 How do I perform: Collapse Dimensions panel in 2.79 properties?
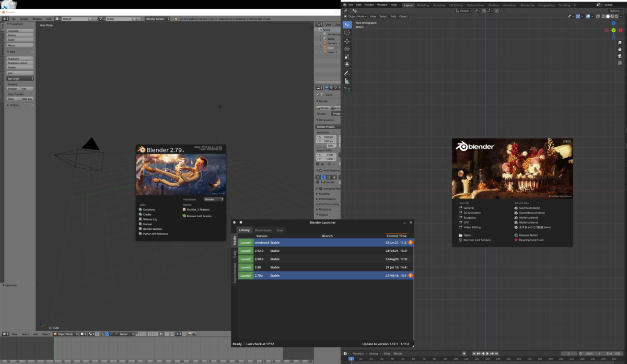327,120
